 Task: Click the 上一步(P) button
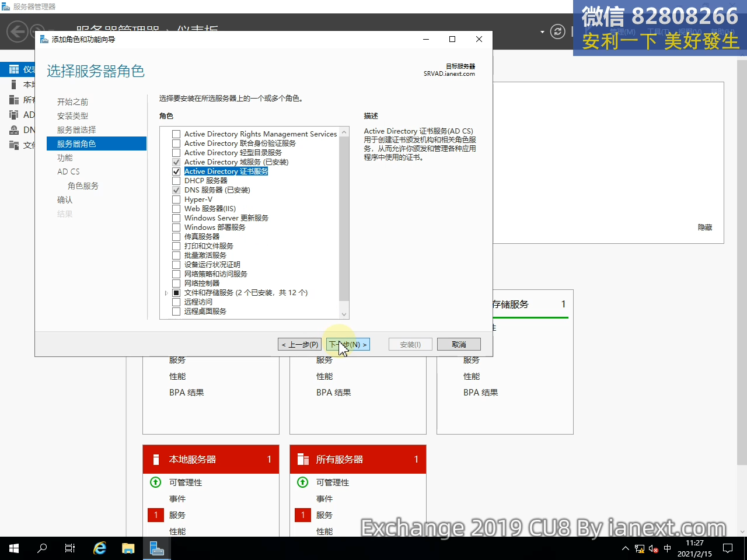click(300, 345)
